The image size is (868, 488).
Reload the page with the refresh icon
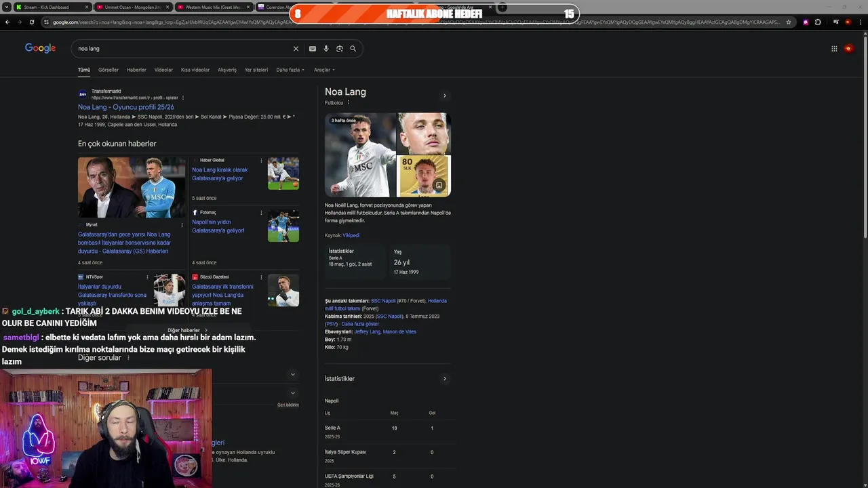point(31,22)
